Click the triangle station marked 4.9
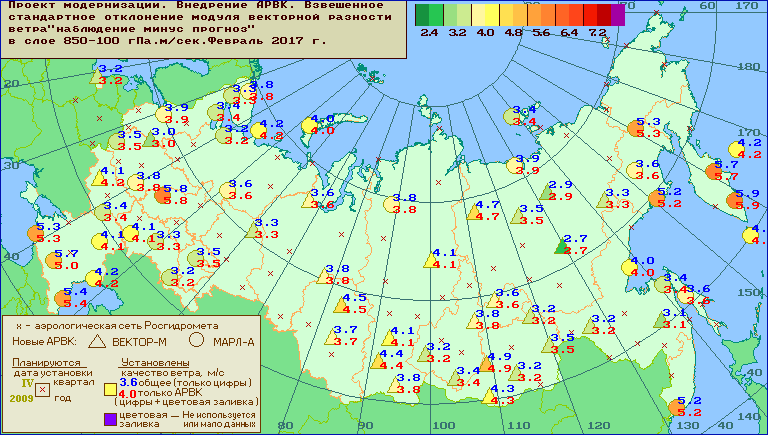This screenshot has width=768, height=435. tap(486, 364)
